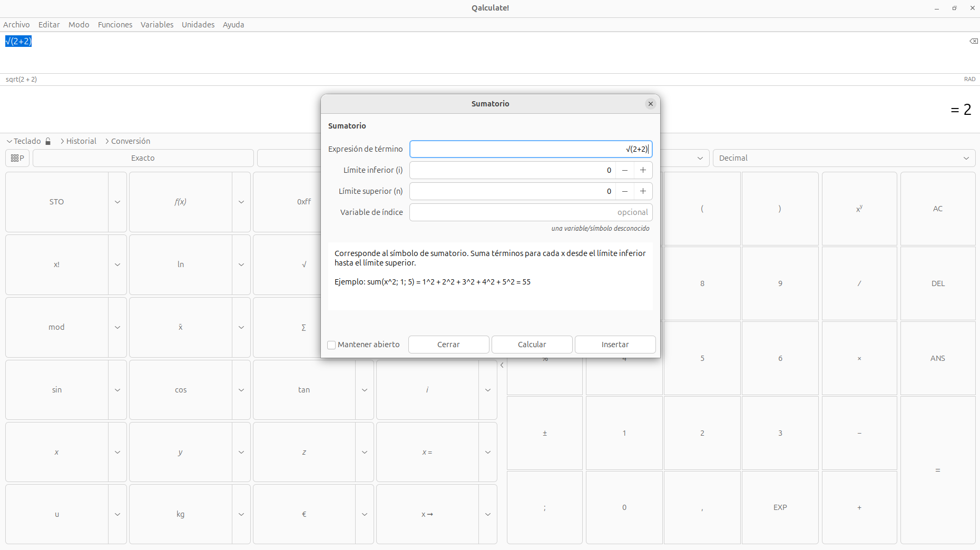Open the Funciones menu
980x550 pixels.
tap(115, 25)
